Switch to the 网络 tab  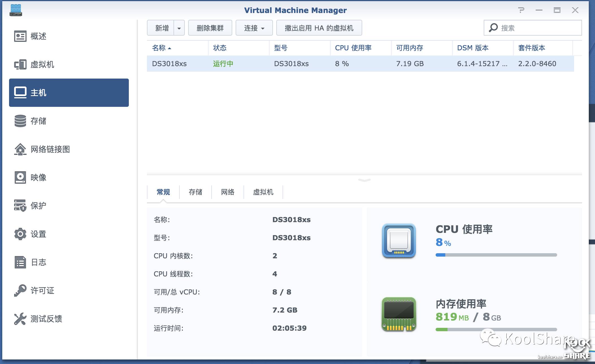(227, 192)
